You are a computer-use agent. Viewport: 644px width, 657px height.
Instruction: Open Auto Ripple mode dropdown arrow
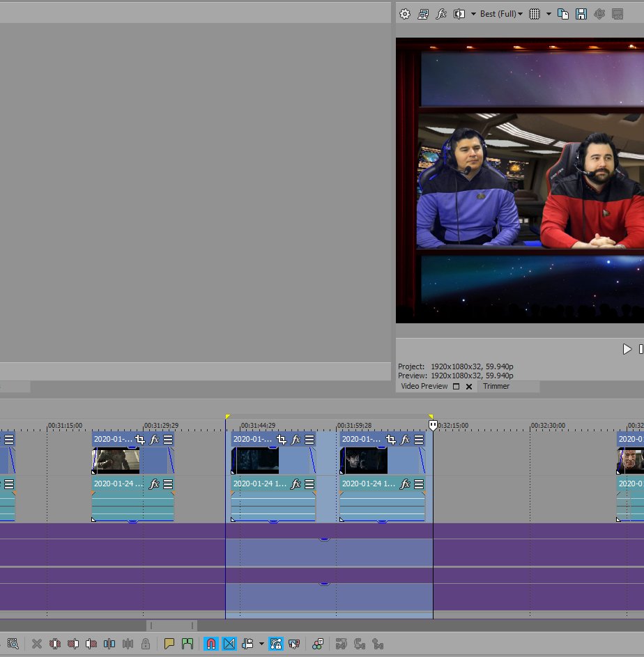tap(261, 644)
